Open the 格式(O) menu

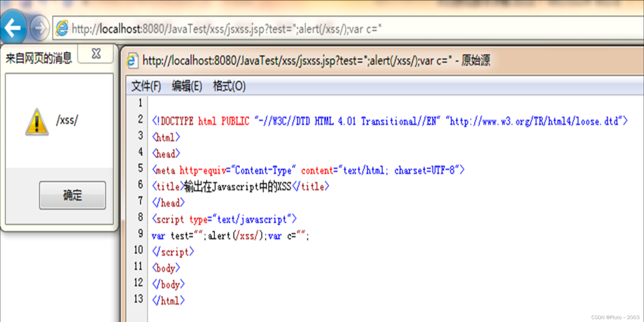pyautogui.click(x=229, y=86)
